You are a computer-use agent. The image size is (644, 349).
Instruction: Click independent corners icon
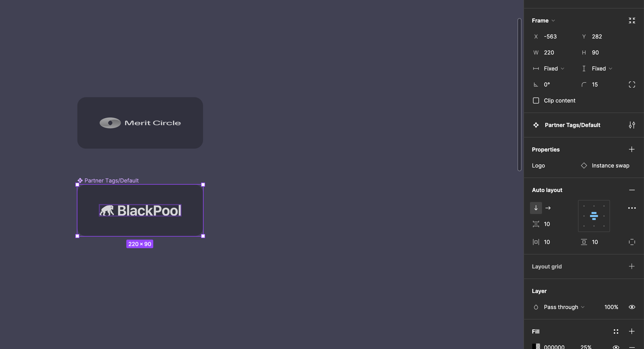pos(632,84)
